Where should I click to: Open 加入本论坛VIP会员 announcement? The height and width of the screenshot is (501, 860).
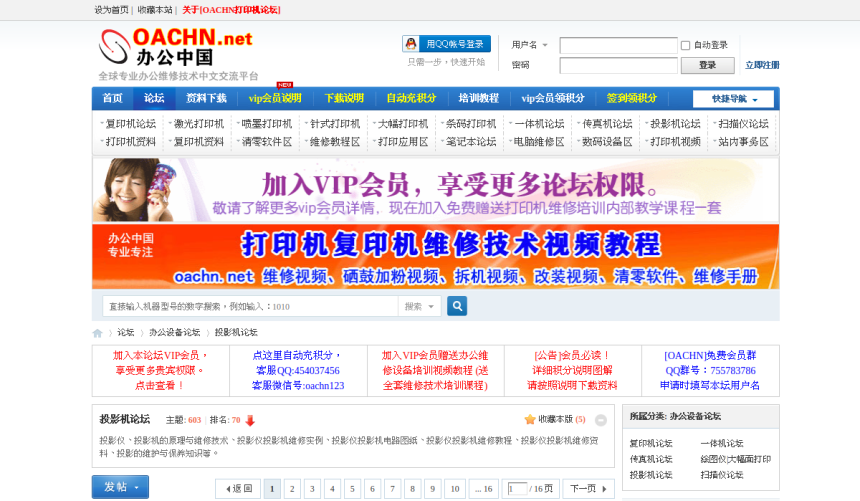click(160, 370)
